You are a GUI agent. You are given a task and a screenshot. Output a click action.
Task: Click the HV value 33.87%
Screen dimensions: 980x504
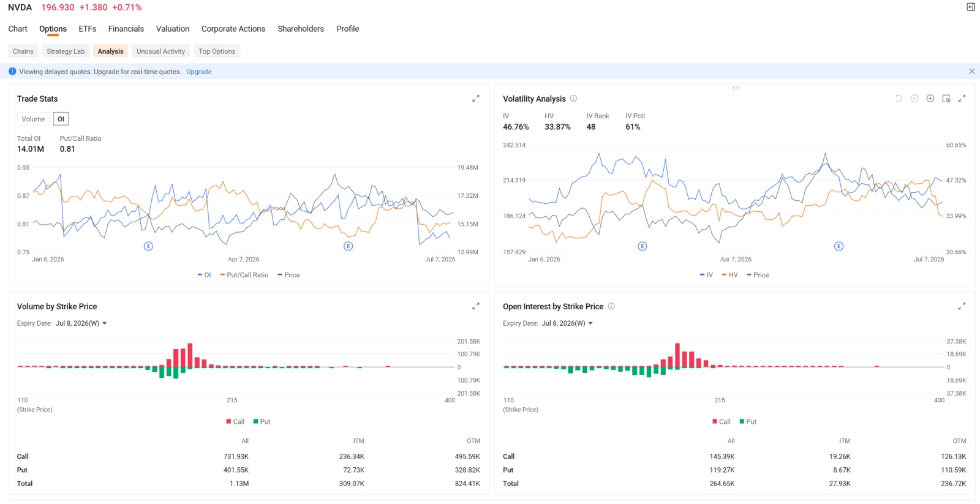557,127
